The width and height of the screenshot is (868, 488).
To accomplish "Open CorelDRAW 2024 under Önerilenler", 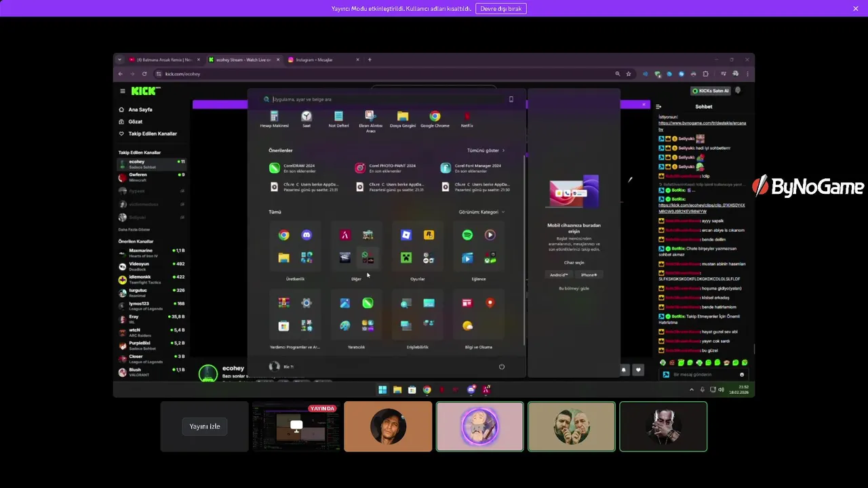I will pyautogui.click(x=293, y=167).
